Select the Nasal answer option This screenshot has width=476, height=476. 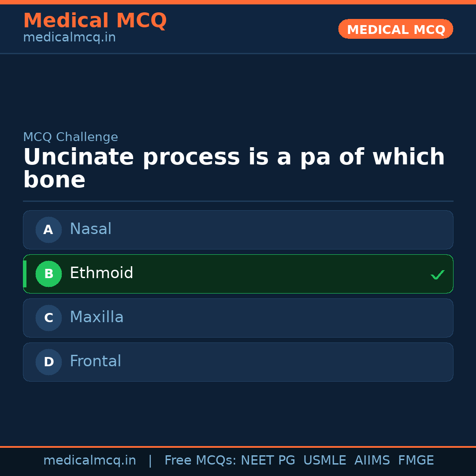pos(238,230)
